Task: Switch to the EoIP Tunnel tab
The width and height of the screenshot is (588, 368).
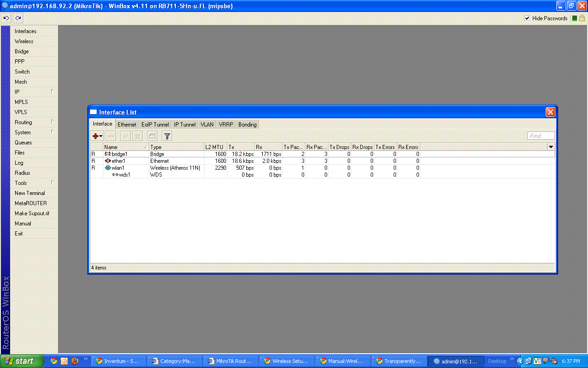Action: [x=155, y=125]
